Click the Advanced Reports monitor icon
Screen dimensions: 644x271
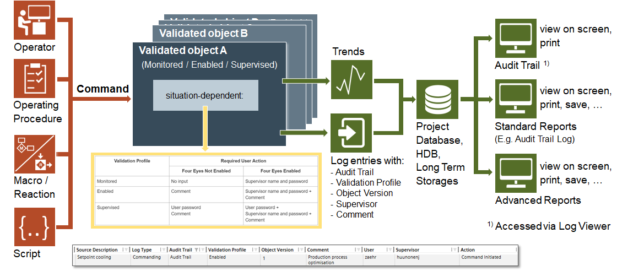click(x=515, y=175)
